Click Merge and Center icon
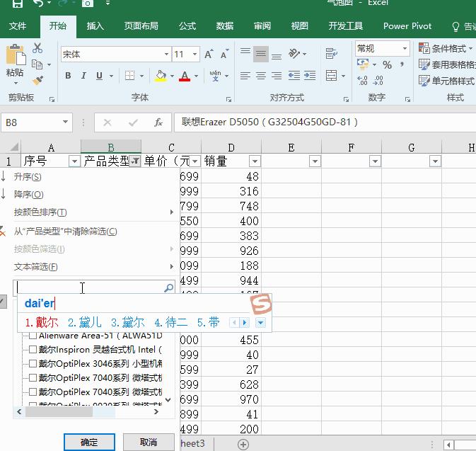The image size is (476, 451). [331, 75]
